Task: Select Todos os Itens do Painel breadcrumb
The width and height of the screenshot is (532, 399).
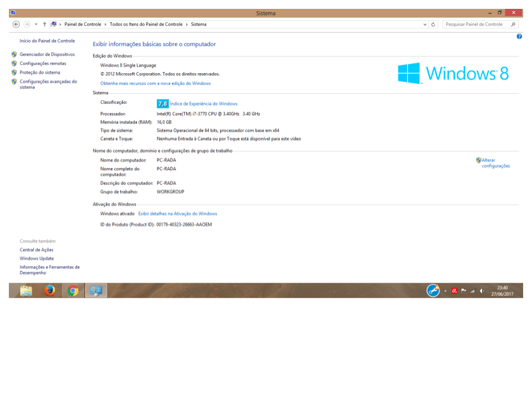Action: (146, 24)
